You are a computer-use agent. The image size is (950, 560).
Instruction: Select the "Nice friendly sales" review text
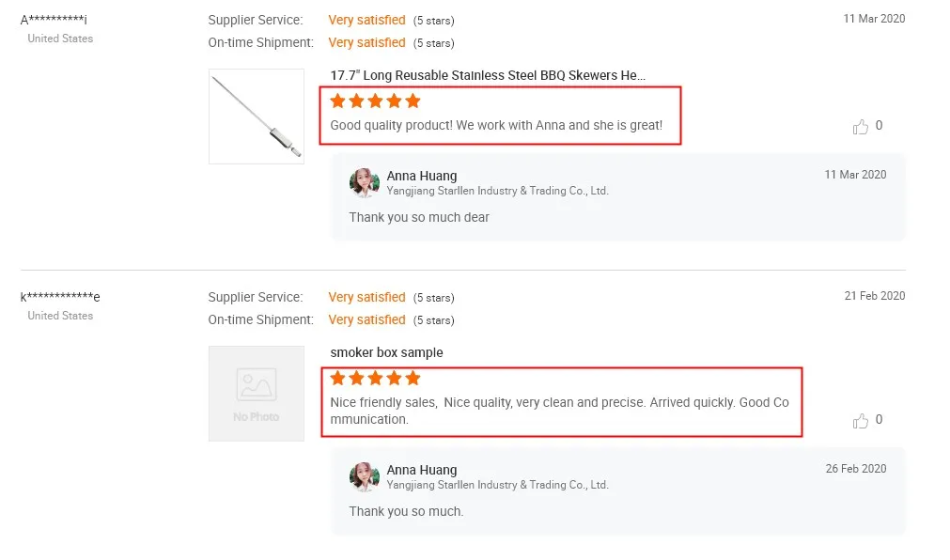pyautogui.click(x=559, y=411)
